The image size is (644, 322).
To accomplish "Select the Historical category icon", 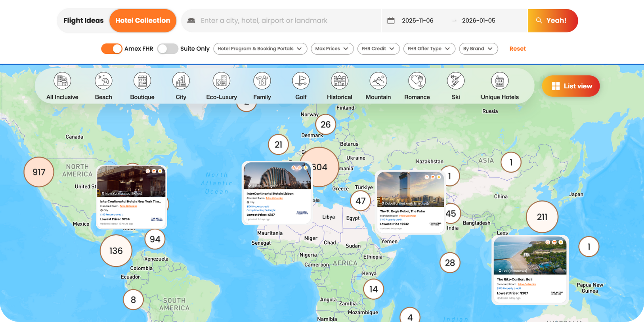I will tap(340, 81).
